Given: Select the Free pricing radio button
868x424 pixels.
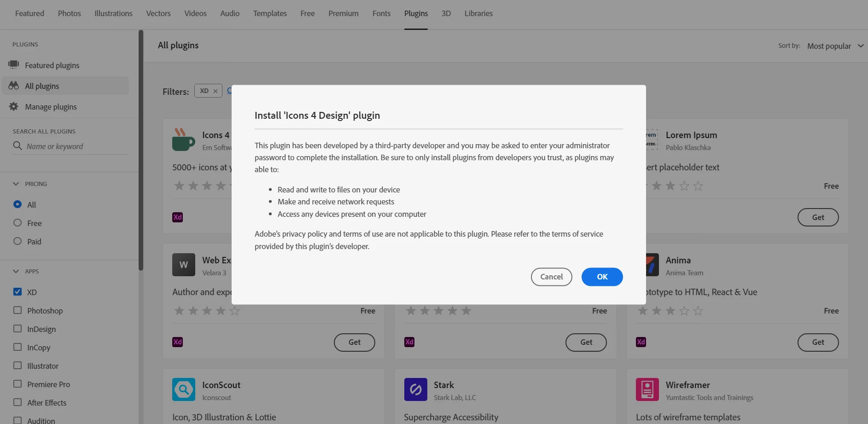Looking at the screenshot, I should click(17, 223).
